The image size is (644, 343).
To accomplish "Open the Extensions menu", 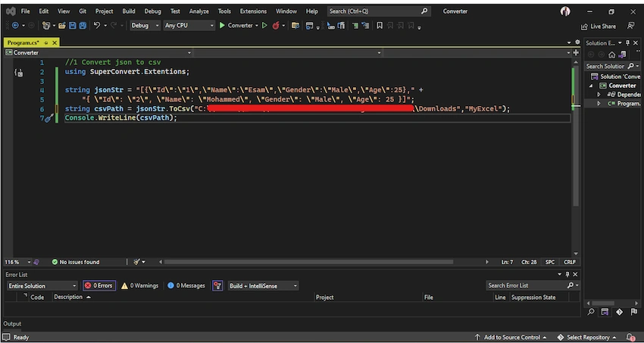I will 253,11.
